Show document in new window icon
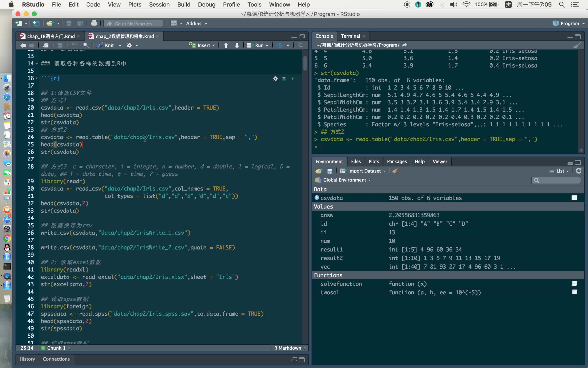Screen dimensions: 588x368 coord(46,45)
